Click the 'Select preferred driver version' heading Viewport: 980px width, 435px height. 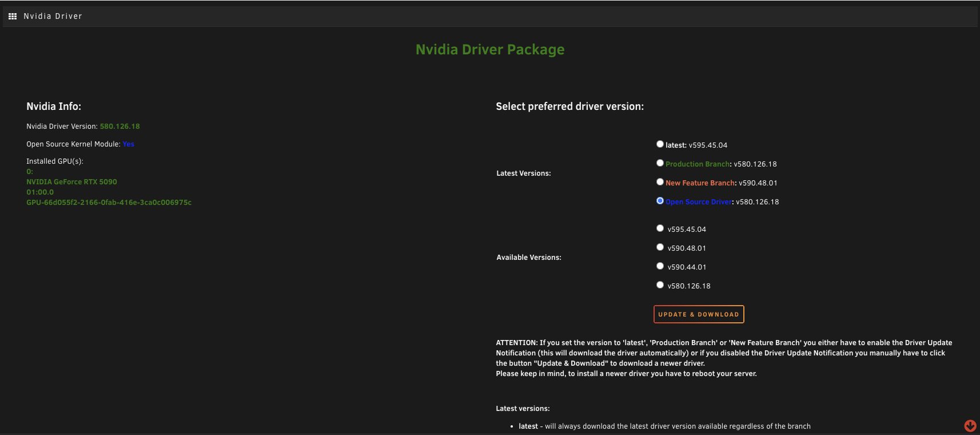click(x=569, y=106)
